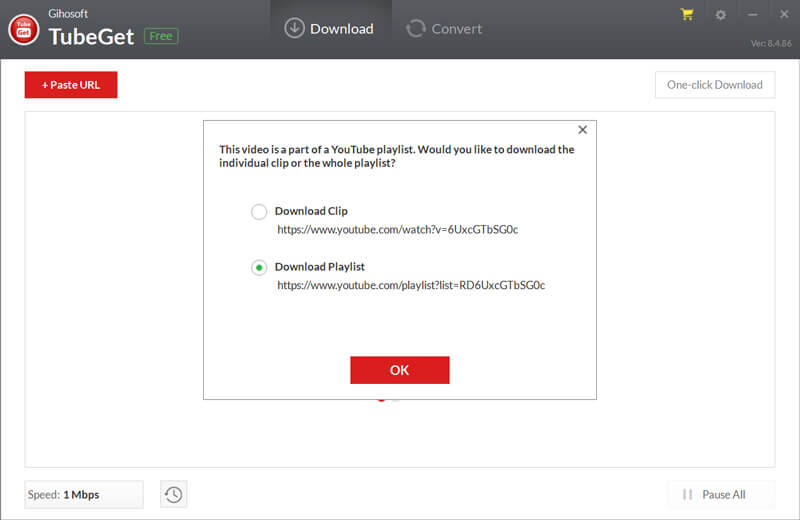Screen dimensions: 800x520
Task: Click the green Free badge
Action: (161, 36)
